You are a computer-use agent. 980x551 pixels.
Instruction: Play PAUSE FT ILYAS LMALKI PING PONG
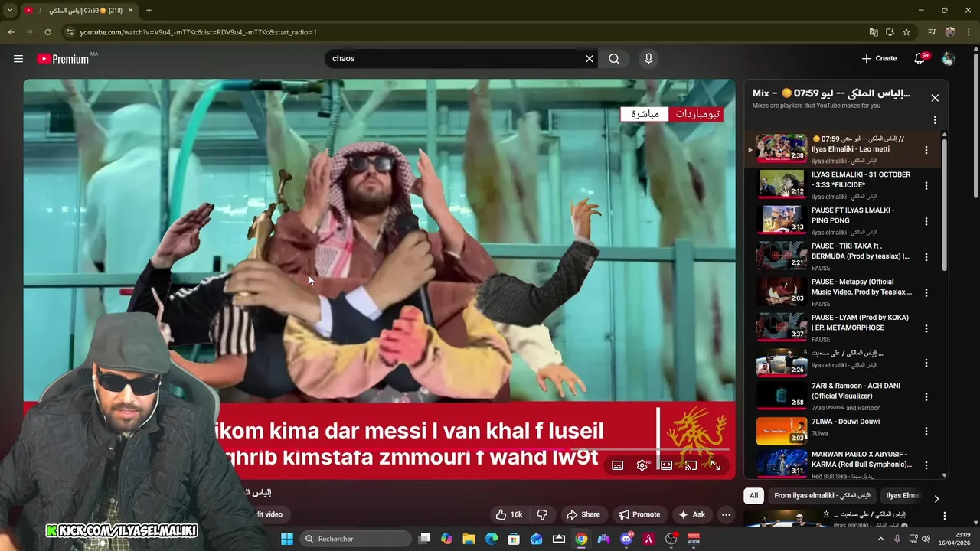(782, 220)
